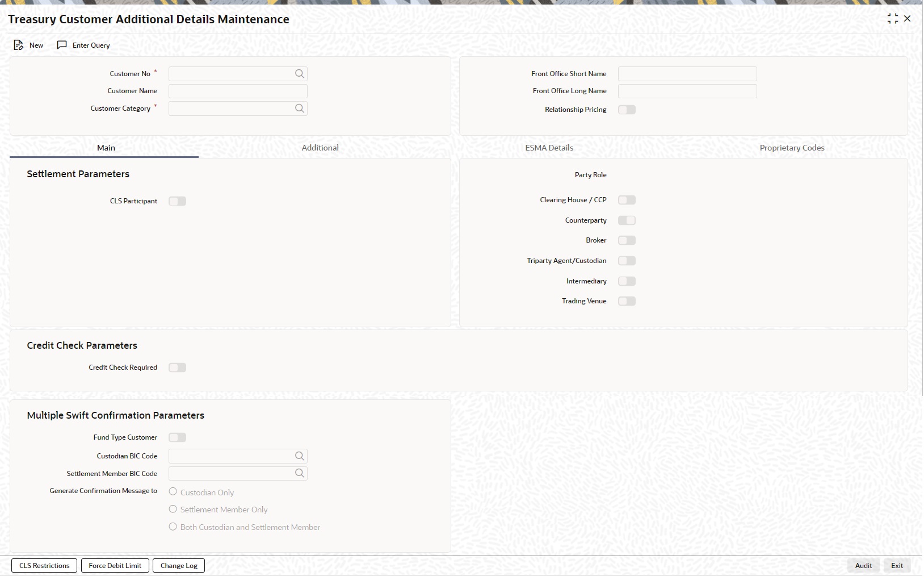924x576 pixels.
Task: Click the Enter Query speech-bubble icon
Action: tap(62, 45)
